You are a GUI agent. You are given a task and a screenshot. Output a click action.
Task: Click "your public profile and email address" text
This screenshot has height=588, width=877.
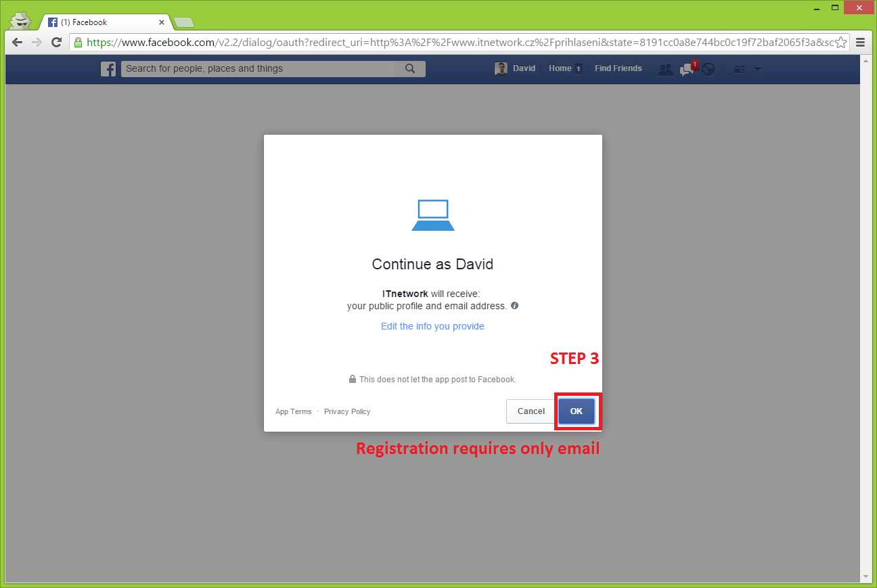click(x=427, y=306)
